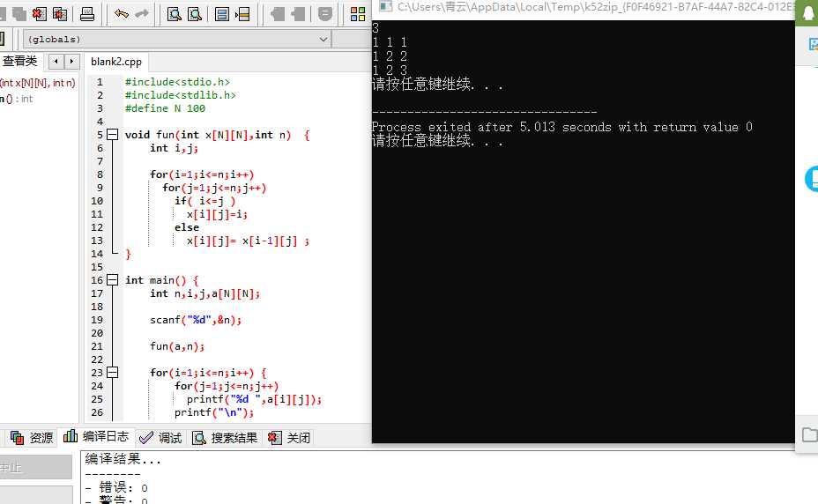
Task: Click the console output row 1 2 3
Action: point(390,70)
